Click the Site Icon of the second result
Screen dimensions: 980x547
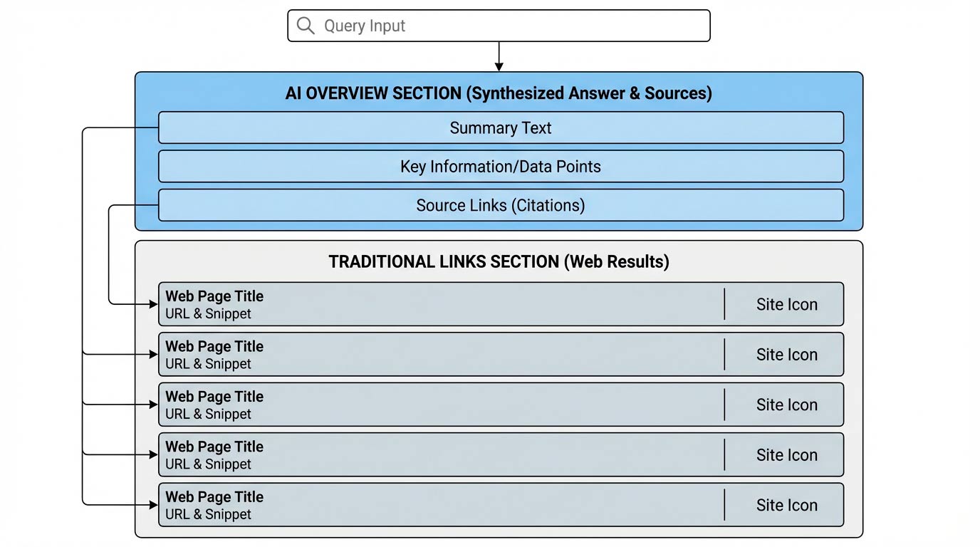[x=786, y=354]
